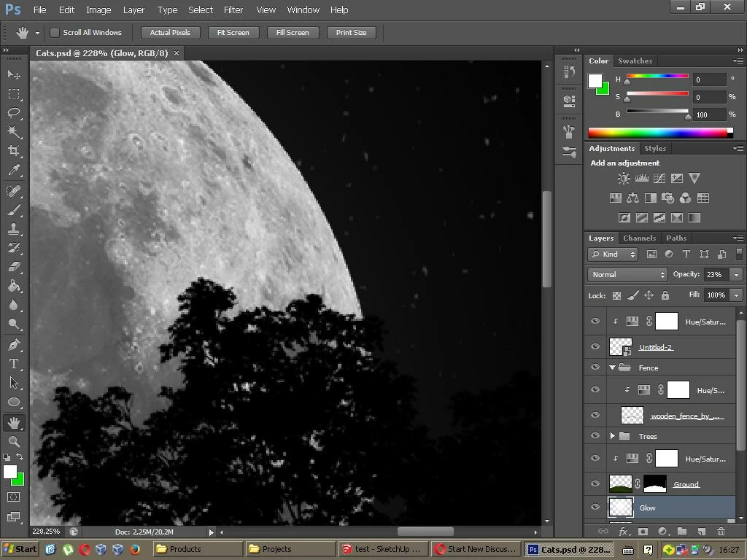Select the Clone Stamp tool

coord(14,229)
